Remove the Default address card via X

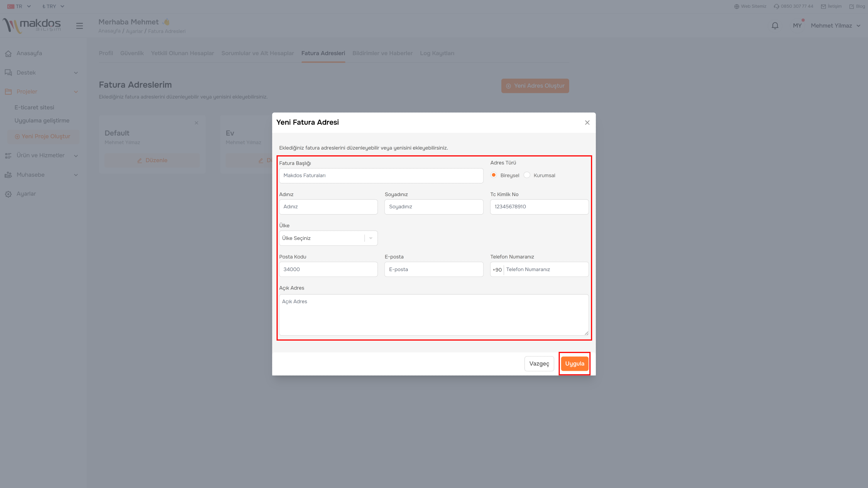196,123
